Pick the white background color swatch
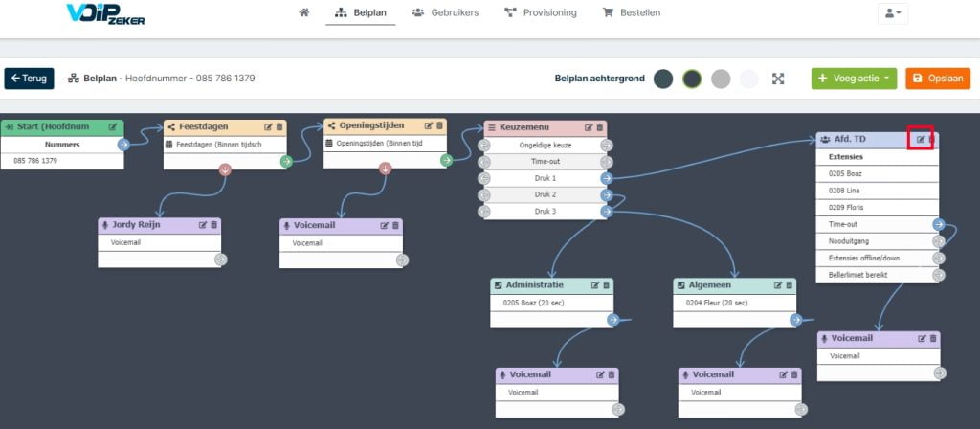The image size is (980, 429). pyautogui.click(x=748, y=79)
